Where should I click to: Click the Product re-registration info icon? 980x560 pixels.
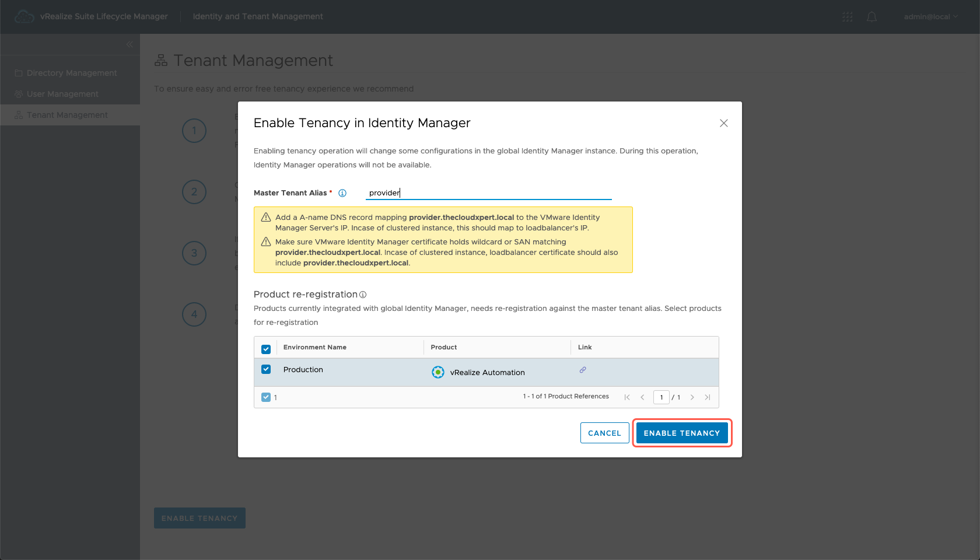[363, 295]
